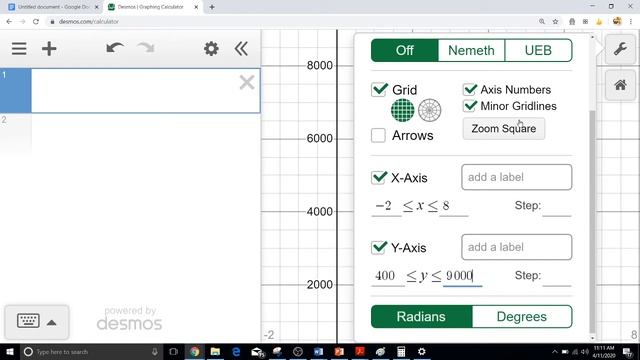640x360 pixels.
Task: Click the y maximum value 9000
Action: pyautogui.click(x=462, y=276)
